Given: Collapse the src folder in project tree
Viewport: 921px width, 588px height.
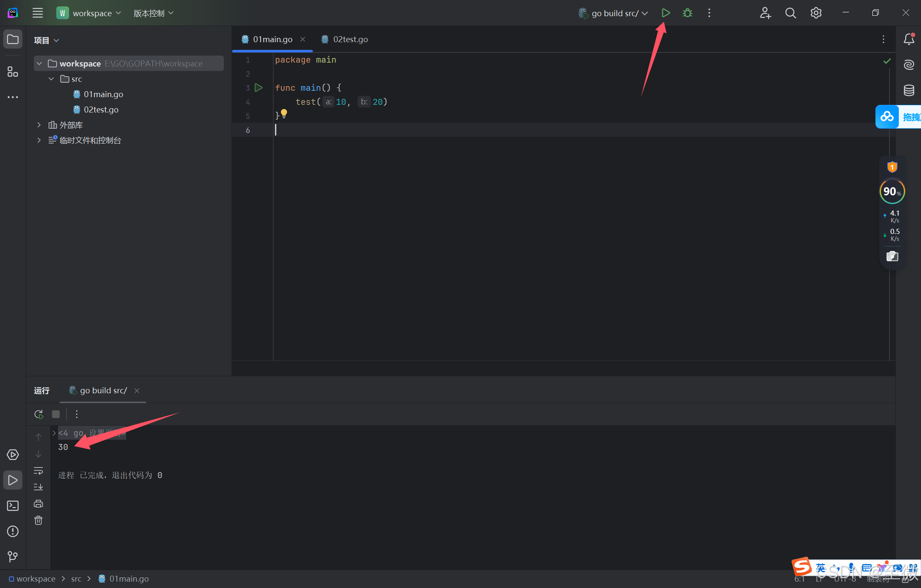Looking at the screenshot, I should [51, 79].
